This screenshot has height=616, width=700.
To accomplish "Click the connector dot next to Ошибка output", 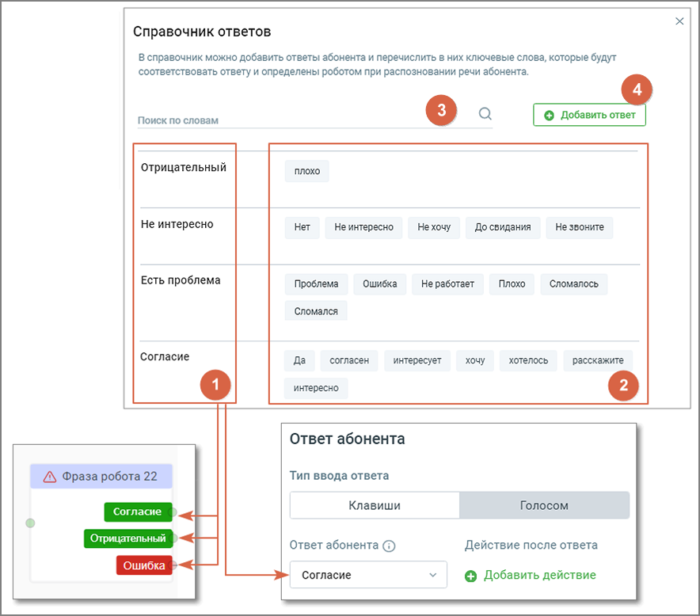I will coord(174,565).
